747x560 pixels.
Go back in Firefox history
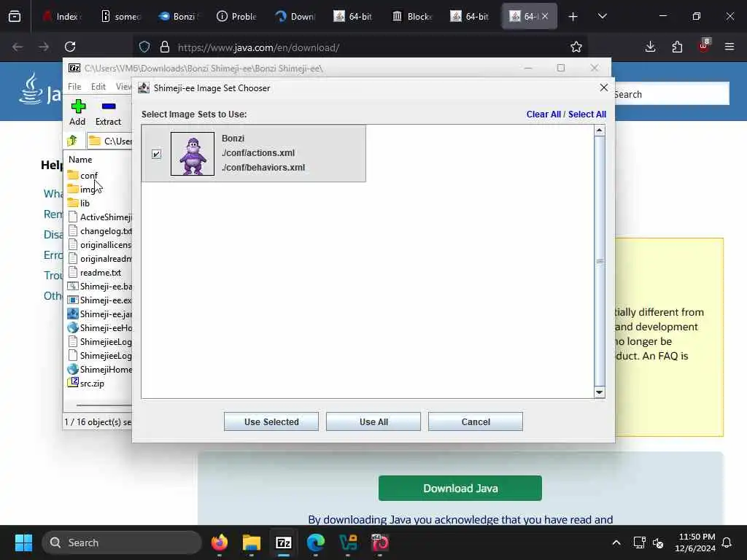pyautogui.click(x=18, y=47)
